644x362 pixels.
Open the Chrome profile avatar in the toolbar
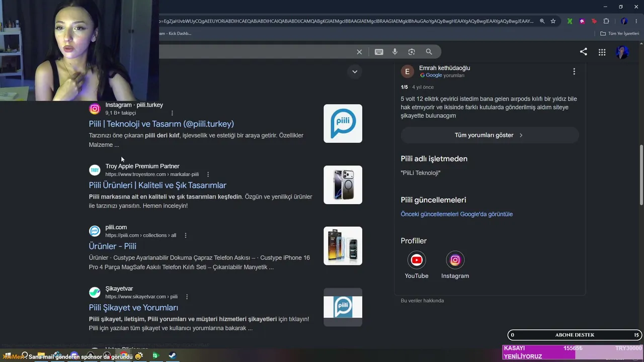point(624,21)
